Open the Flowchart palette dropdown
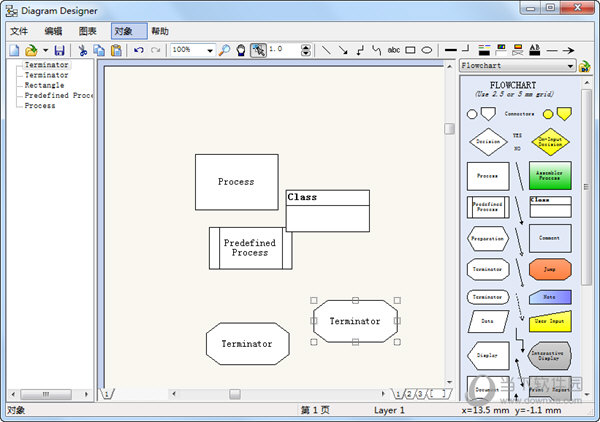600x422 pixels. [x=570, y=66]
